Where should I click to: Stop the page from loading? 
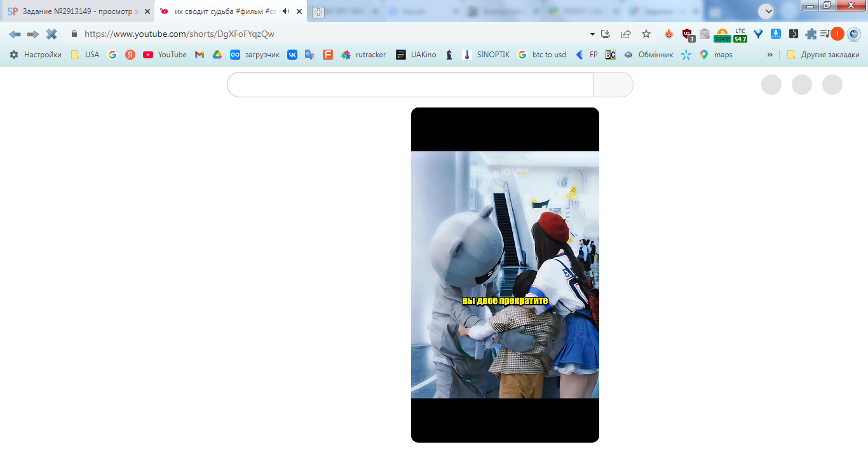coord(51,34)
